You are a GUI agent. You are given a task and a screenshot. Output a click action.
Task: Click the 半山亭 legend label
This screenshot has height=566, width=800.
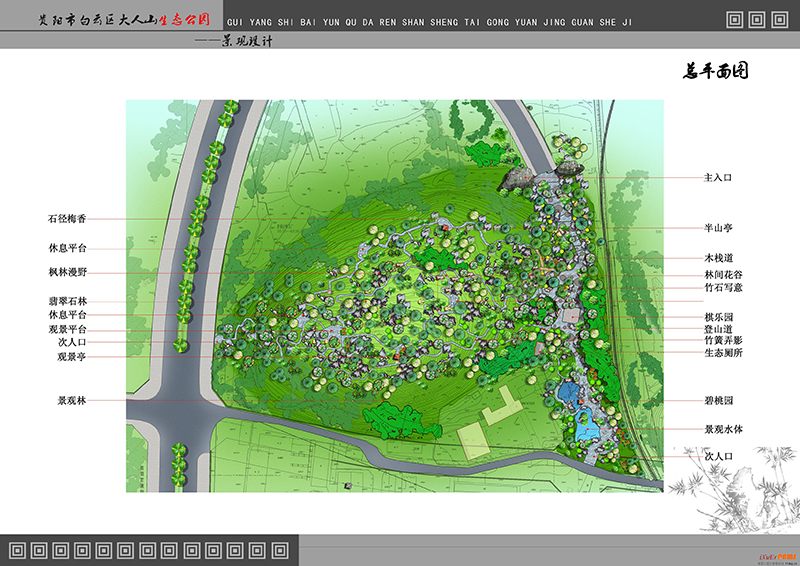718,228
